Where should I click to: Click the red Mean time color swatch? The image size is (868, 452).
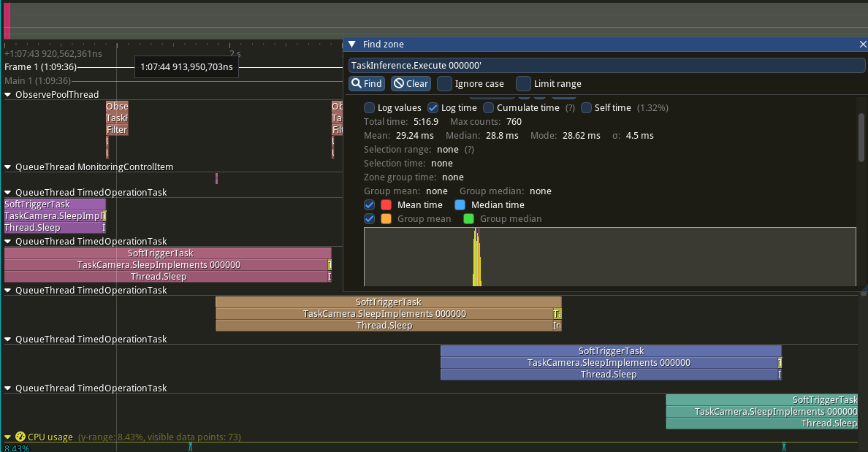pos(386,204)
